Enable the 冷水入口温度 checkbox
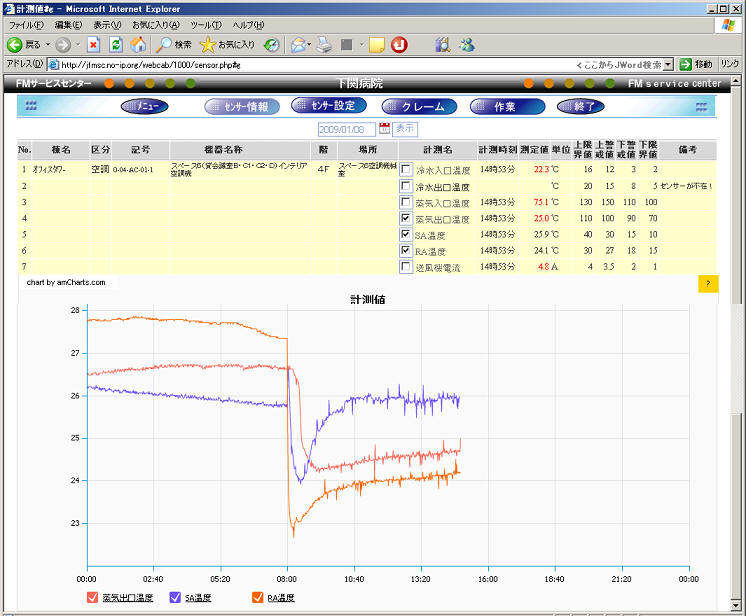 405,170
